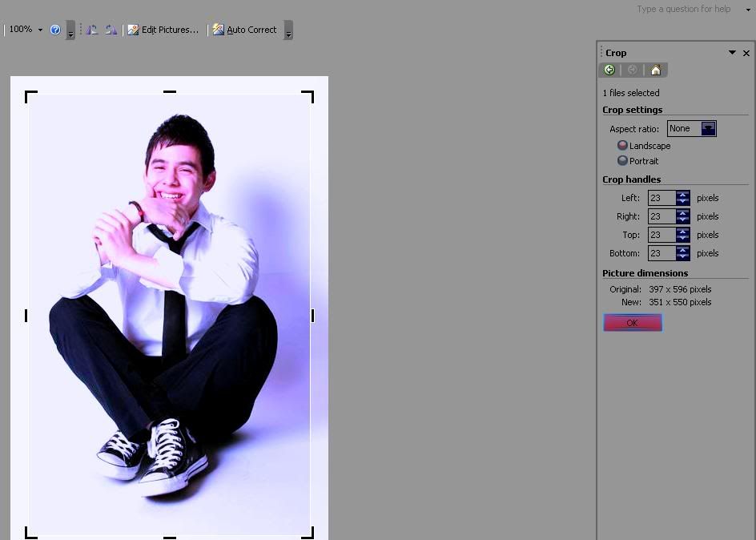Click the Top crop handle spinner arrows

(682, 235)
